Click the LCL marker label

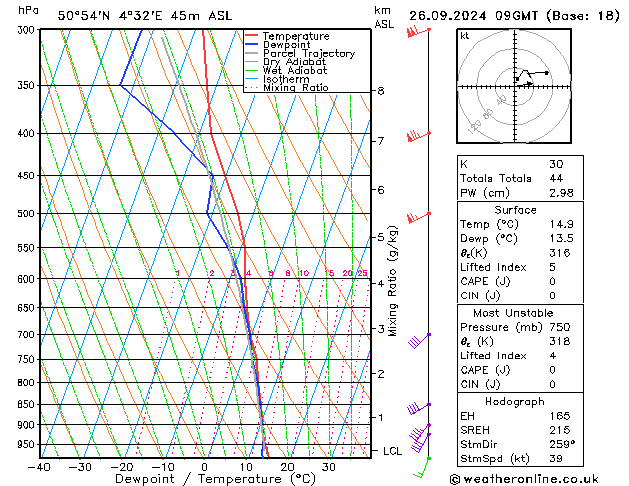point(392,452)
